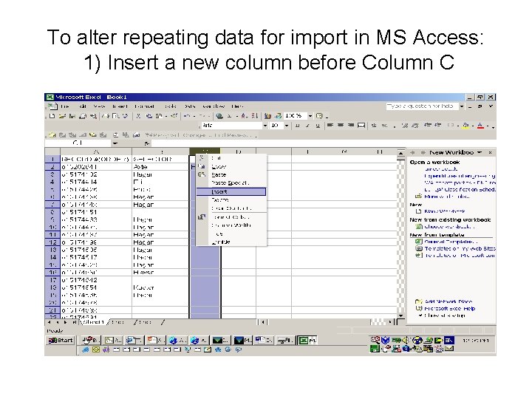Choose Unhide in the context menu
This screenshot has height=399, width=532.
[231, 242]
